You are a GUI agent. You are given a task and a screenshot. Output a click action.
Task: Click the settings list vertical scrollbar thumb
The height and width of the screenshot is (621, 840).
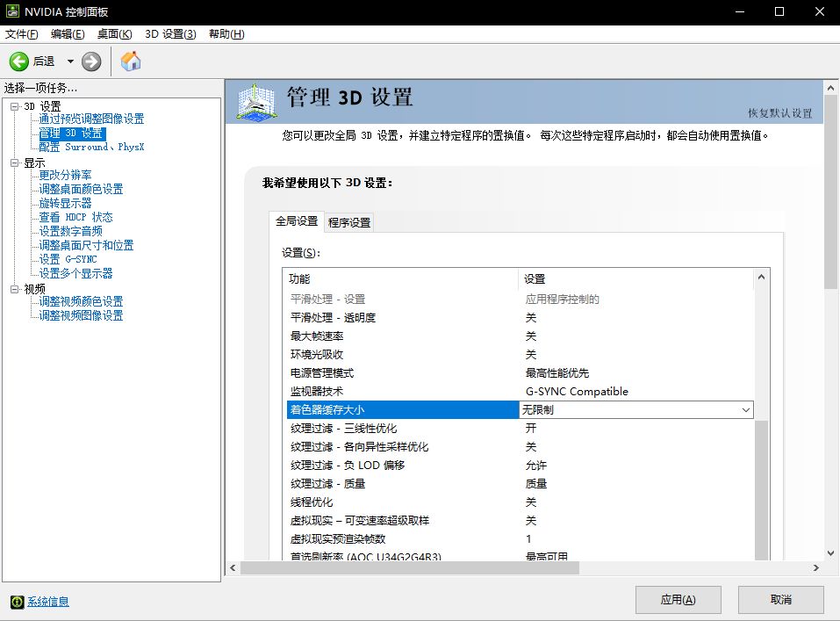pos(761,490)
